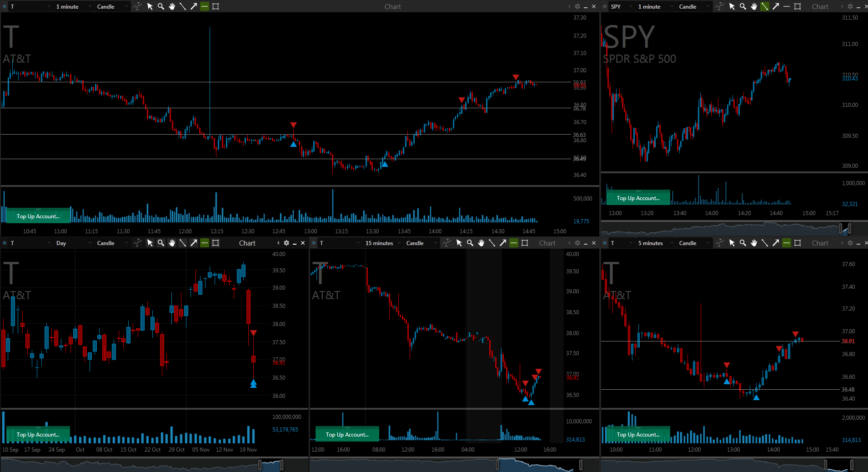
Task: Click Top Up Account in T Day chart
Action: (38, 434)
